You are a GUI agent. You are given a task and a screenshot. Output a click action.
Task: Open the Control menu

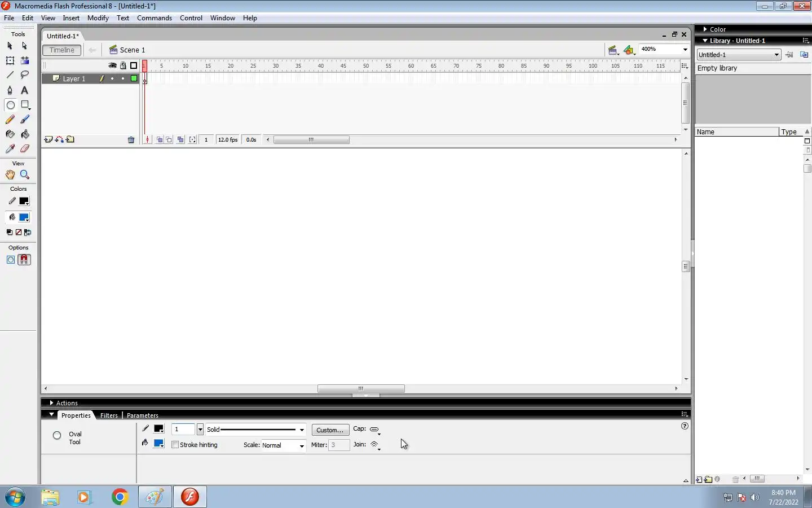(191, 18)
